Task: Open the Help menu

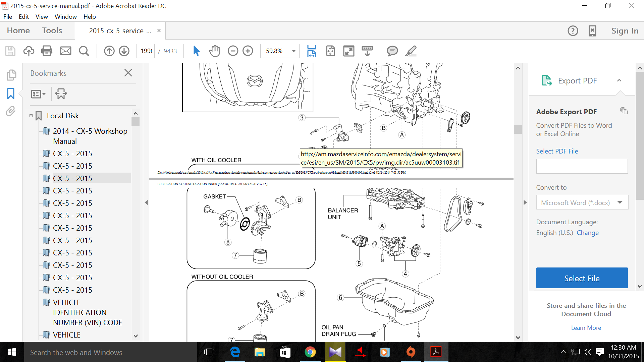Action: point(90,16)
